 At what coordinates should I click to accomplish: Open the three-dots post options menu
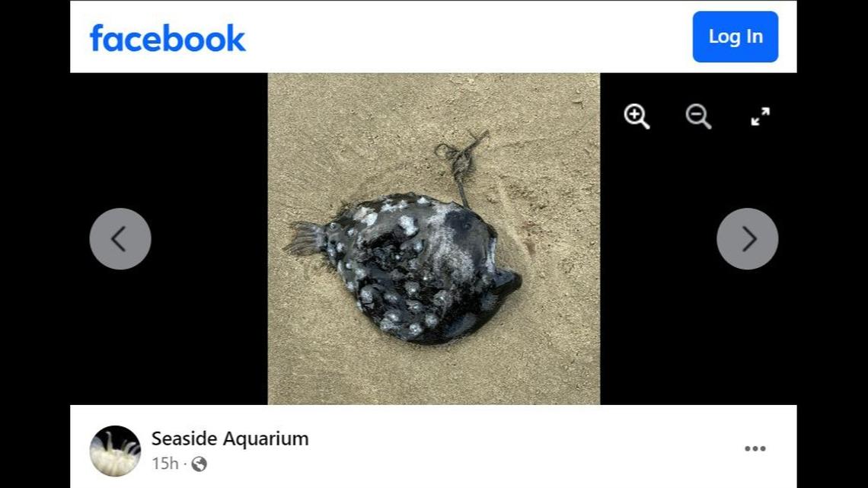(x=755, y=448)
